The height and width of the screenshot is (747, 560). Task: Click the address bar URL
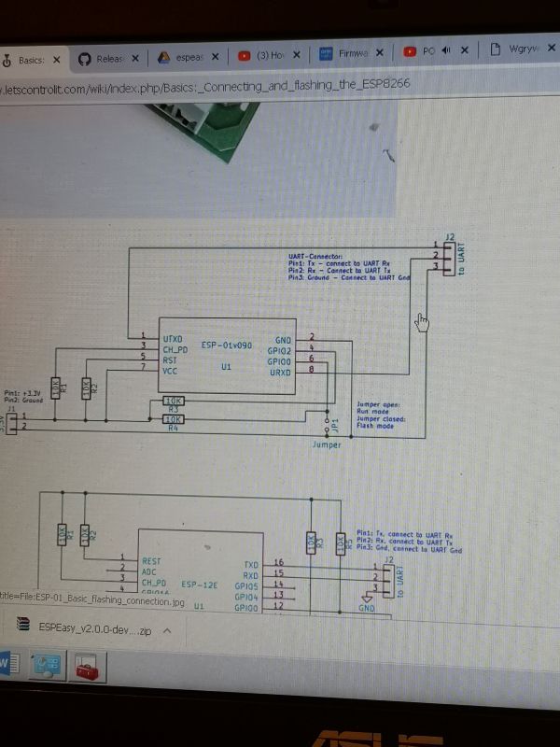pyautogui.click(x=205, y=86)
